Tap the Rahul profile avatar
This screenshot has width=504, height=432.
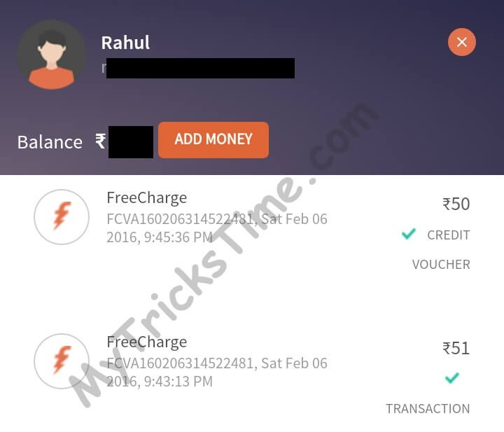pyautogui.click(x=52, y=55)
